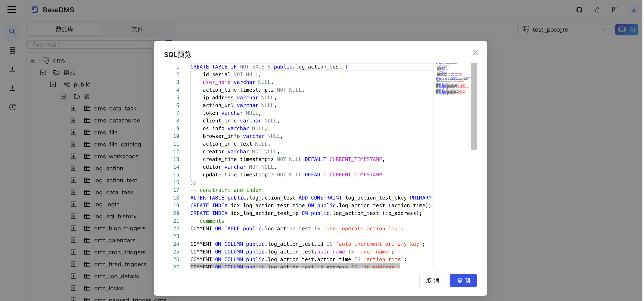Open the GitHub link icon
This screenshot has width=644, height=301.
pyautogui.click(x=579, y=10)
